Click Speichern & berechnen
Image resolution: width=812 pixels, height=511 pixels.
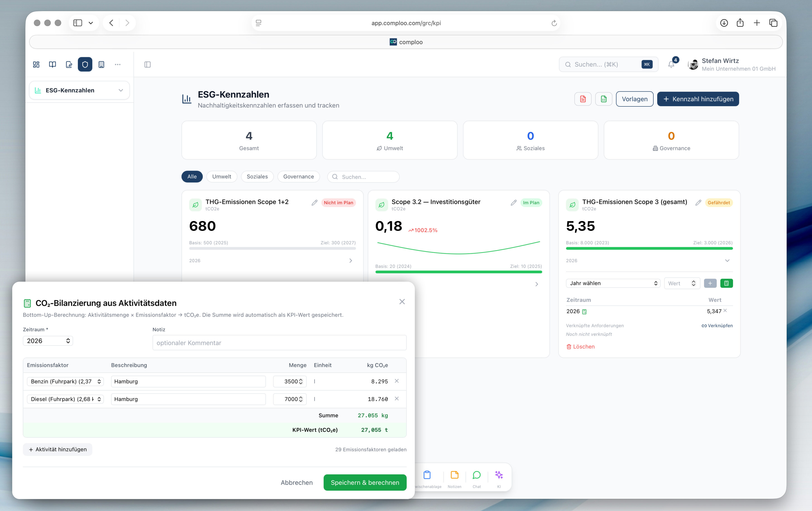[x=365, y=482]
